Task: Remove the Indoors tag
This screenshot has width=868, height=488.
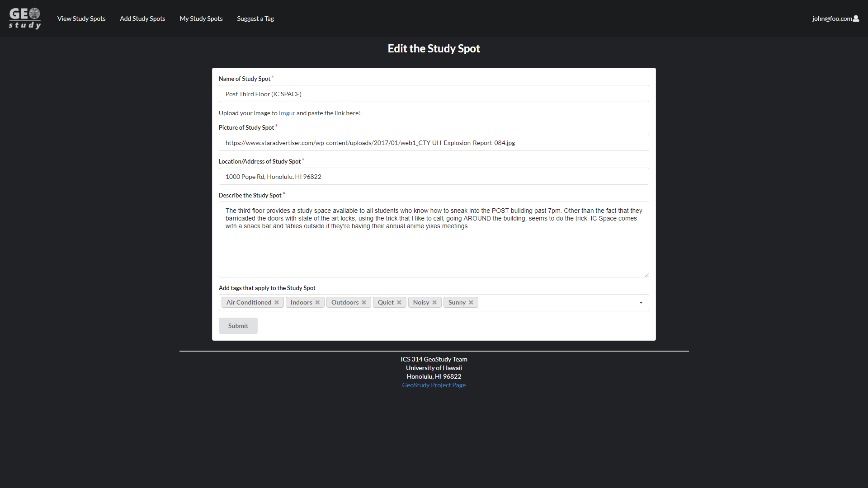Action: 317,302
